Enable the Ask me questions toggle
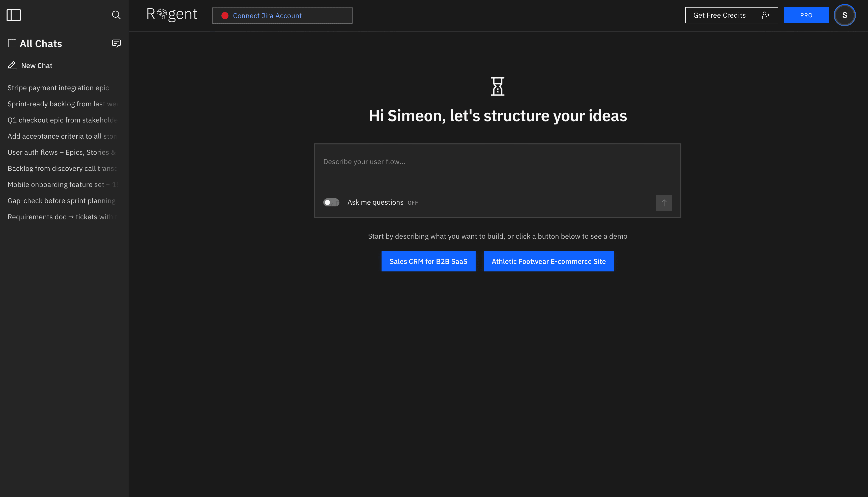 click(331, 202)
